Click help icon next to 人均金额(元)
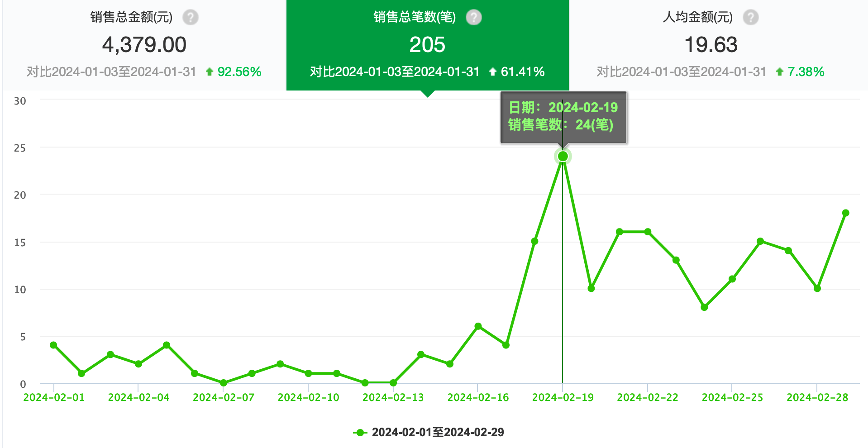 pyautogui.click(x=750, y=18)
